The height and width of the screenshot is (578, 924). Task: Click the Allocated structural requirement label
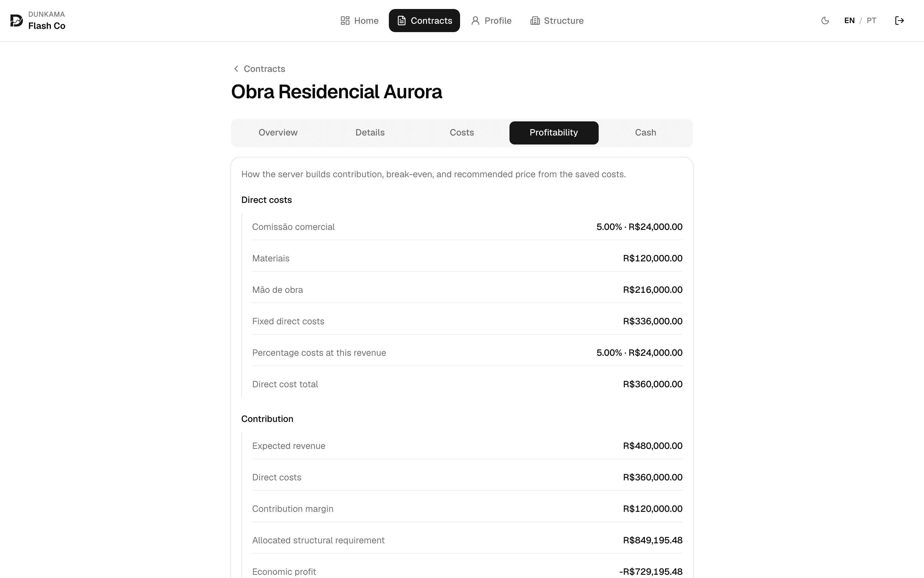point(319,540)
